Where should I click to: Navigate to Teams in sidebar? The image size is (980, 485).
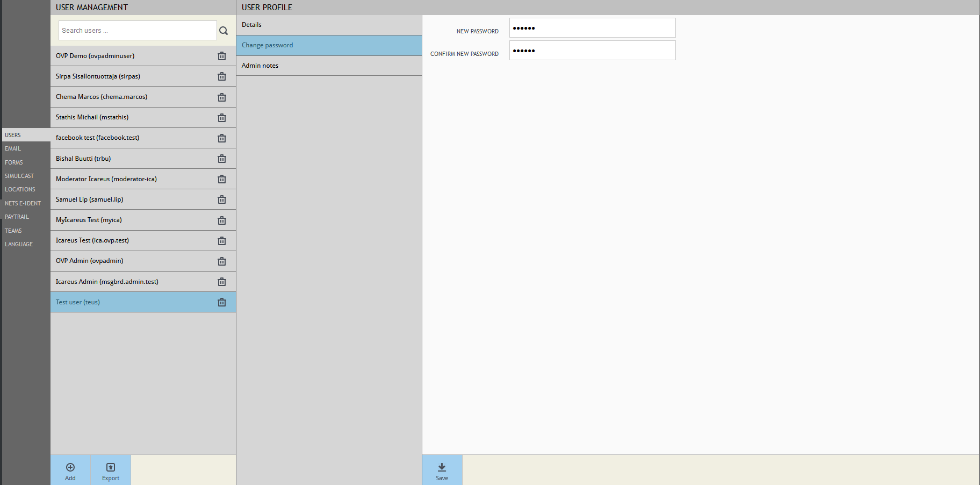click(13, 231)
